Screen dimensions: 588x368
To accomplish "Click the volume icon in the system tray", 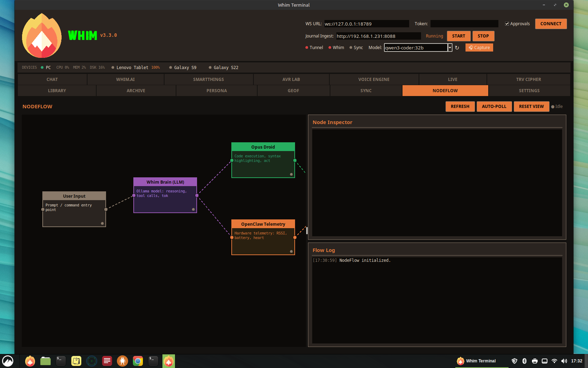I will click(x=564, y=361).
